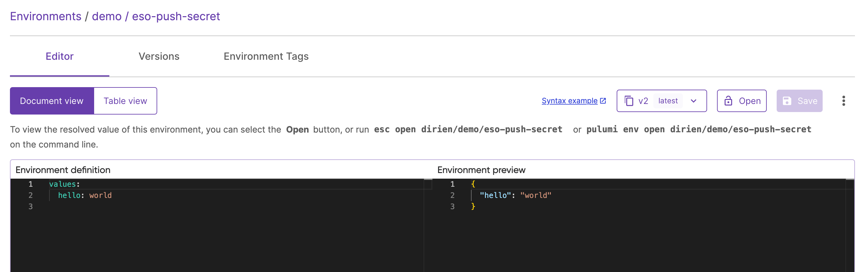Select the latest version tag
The image size is (868, 272).
pyautogui.click(x=668, y=101)
